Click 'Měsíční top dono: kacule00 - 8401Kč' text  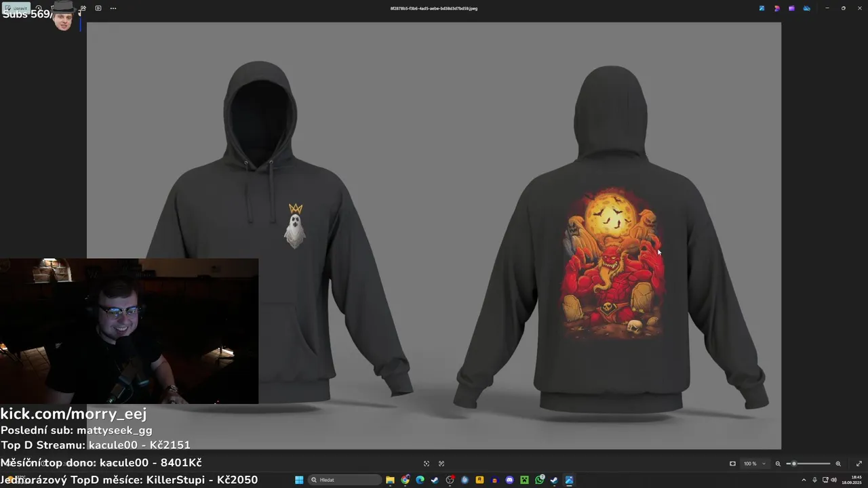[101, 462]
